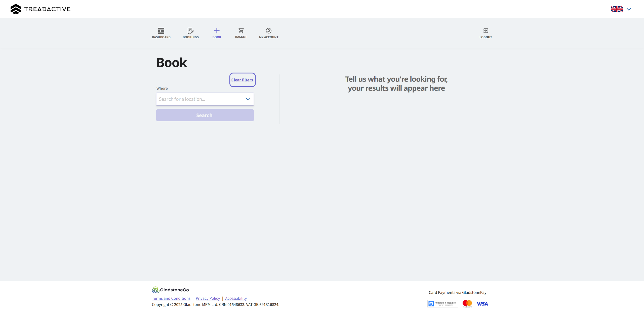Click the GladstoneGo footer logo
This screenshot has width=644, height=317.
[x=170, y=290]
